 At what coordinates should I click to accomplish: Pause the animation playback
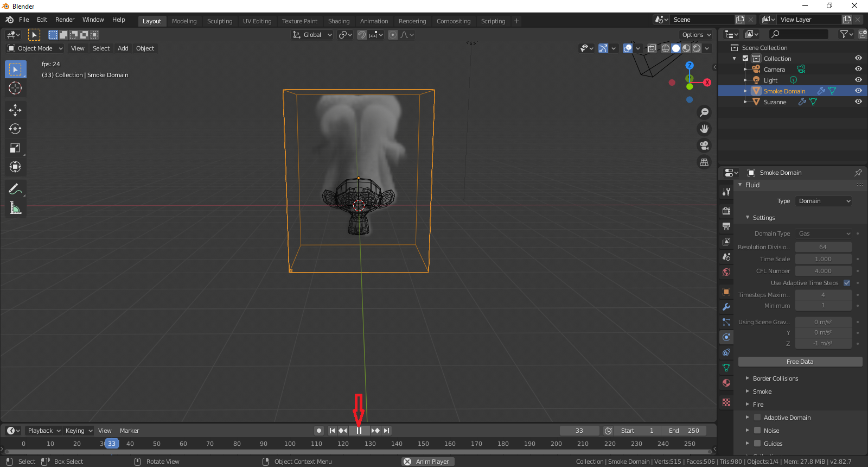coord(359,431)
